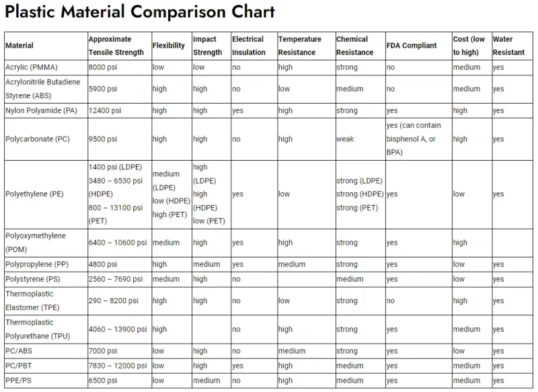
Task: Click the Polycarbonate (PC) material cell
Action: coord(38,139)
